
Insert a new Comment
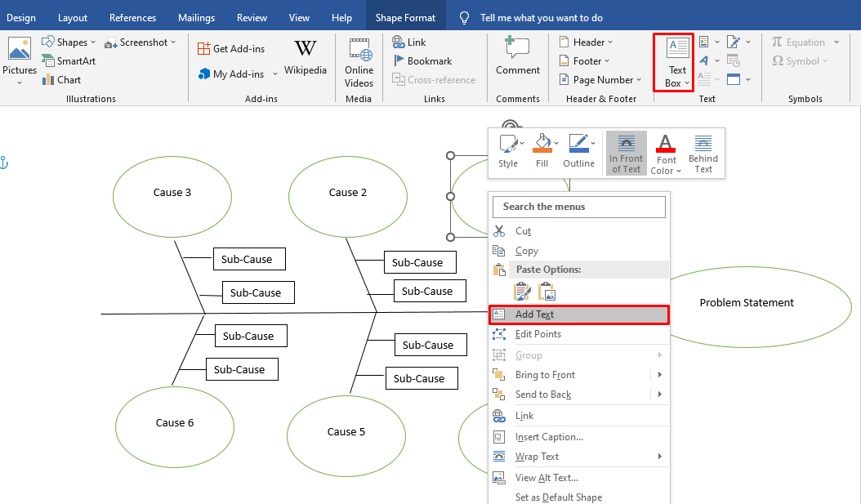click(517, 56)
